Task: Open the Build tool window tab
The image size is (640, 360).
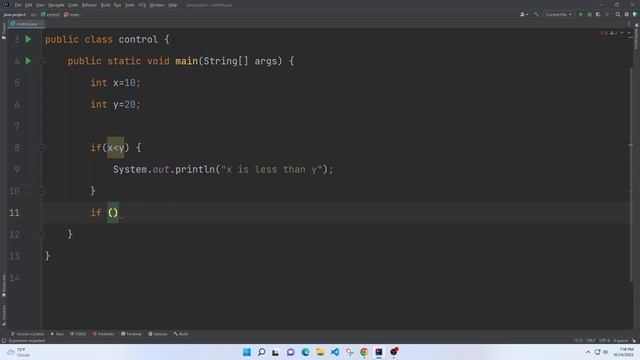Action: point(181,334)
